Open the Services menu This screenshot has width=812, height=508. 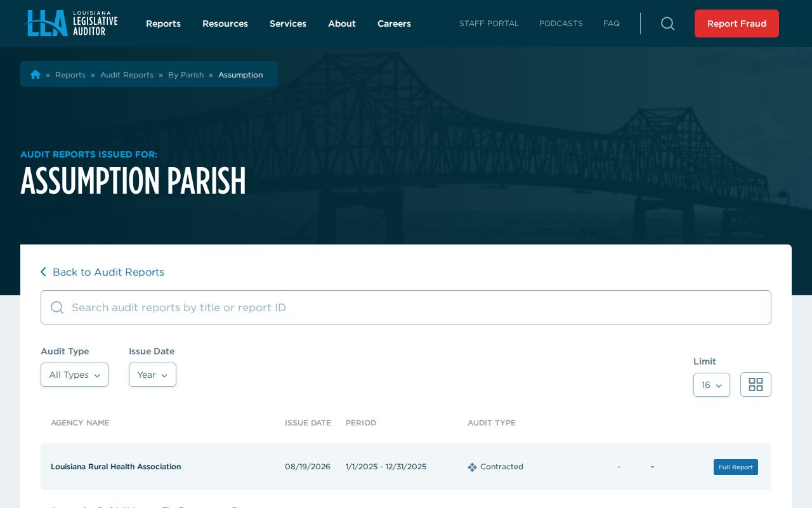[288, 23]
